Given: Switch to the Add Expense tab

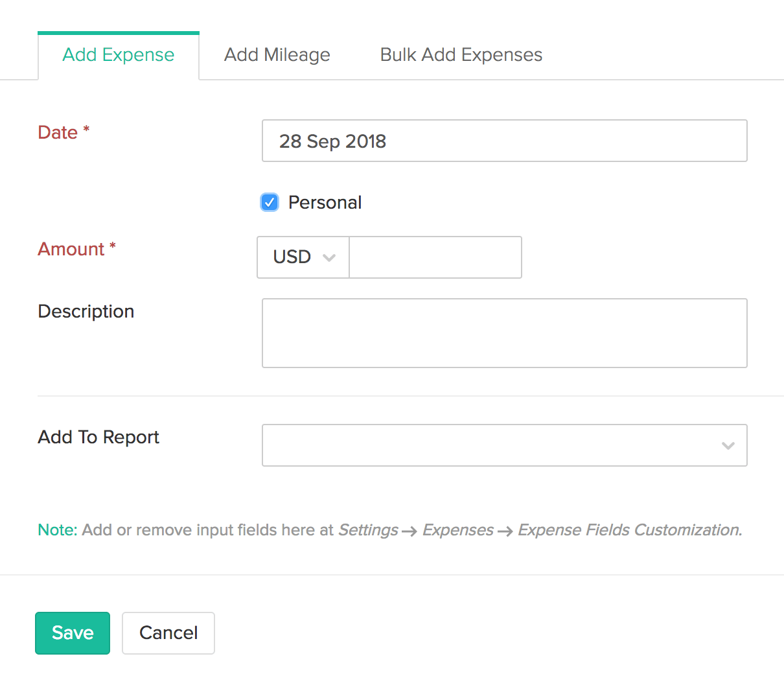Looking at the screenshot, I should (119, 55).
